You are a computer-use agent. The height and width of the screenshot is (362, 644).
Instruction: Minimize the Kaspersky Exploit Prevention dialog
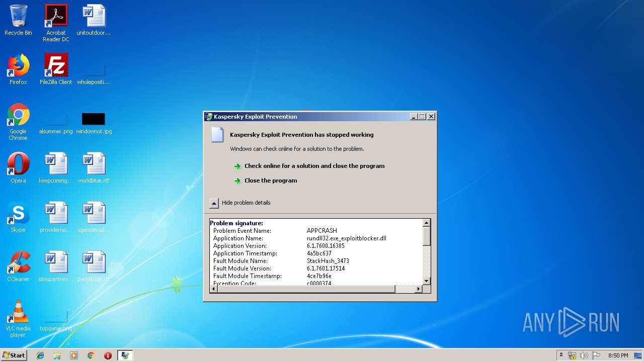tap(414, 117)
